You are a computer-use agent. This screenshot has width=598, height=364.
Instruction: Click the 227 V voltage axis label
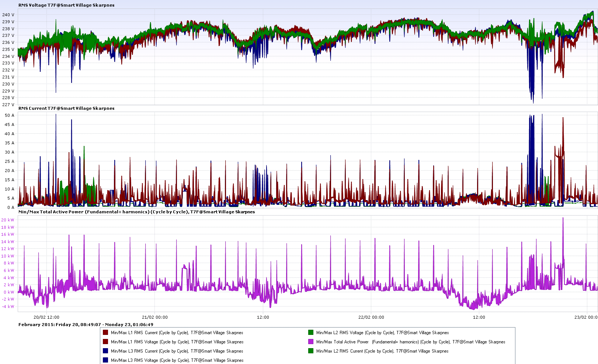tap(8, 105)
